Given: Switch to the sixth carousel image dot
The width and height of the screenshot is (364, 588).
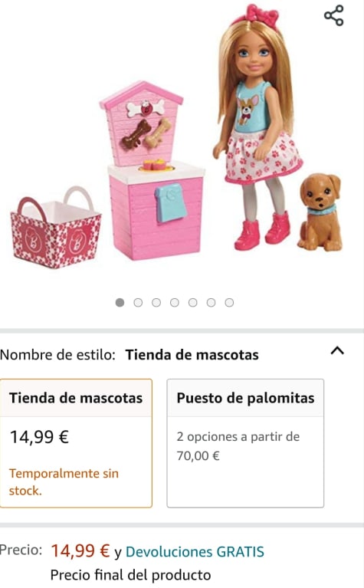Looking at the screenshot, I should point(211,303).
